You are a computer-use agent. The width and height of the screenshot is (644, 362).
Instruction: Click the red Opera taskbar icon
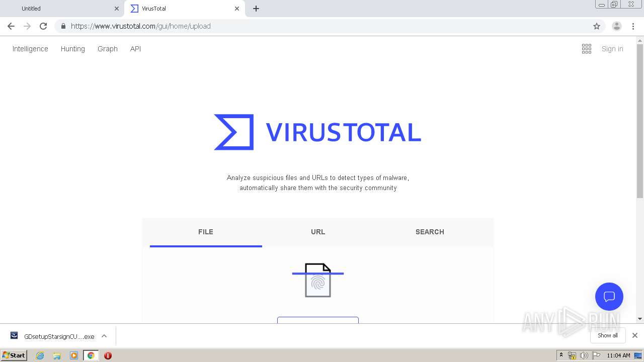[x=108, y=355]
